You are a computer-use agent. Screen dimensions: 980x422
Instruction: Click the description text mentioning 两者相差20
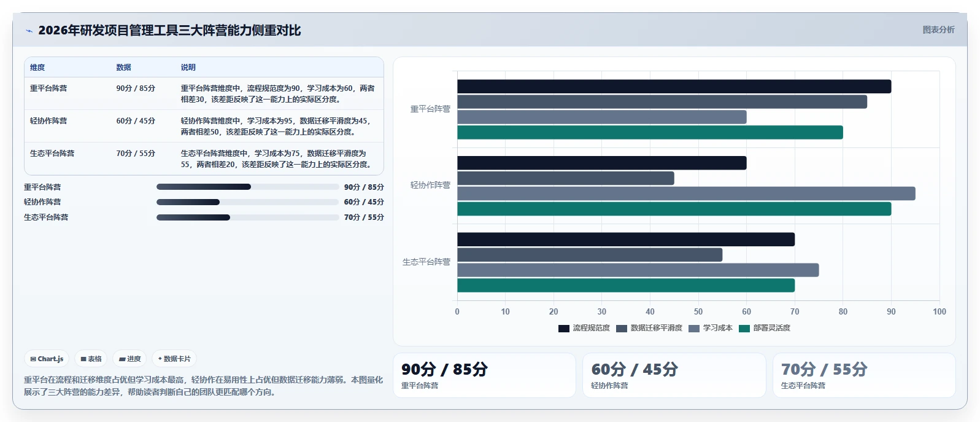tap(277, 159)
